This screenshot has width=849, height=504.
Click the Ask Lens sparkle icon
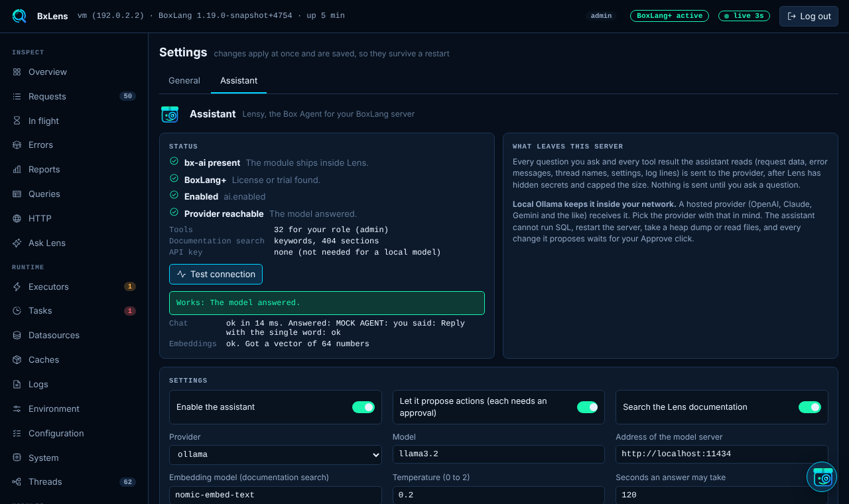(x=17, y=243)
